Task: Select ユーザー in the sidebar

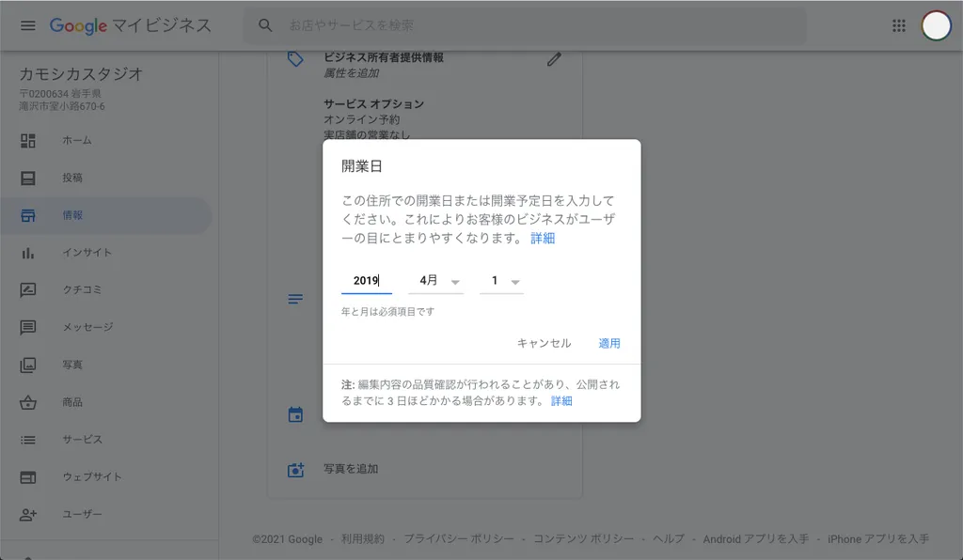Action: click(x=105, y=515)
